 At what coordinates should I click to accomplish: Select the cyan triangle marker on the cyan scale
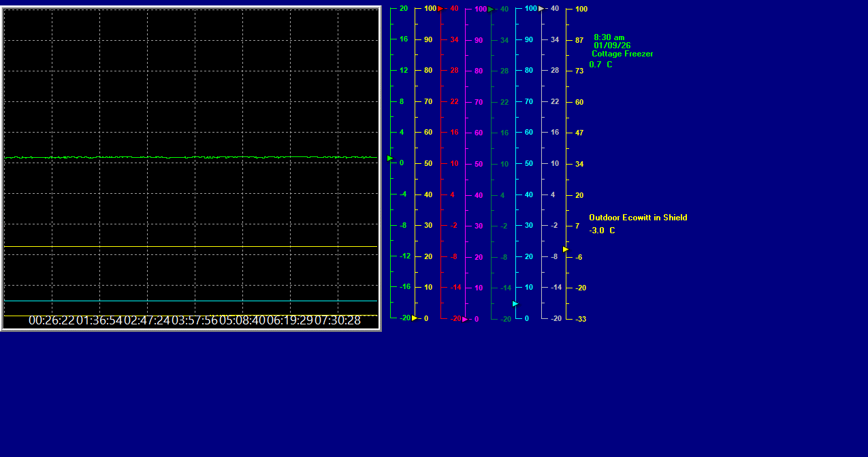coord(515,303)
